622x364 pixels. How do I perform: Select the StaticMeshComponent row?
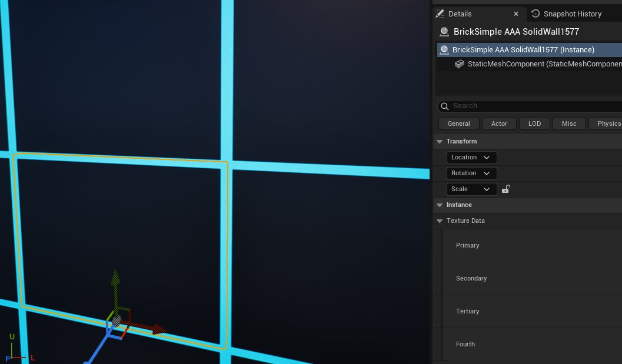[x=529, y=64]
